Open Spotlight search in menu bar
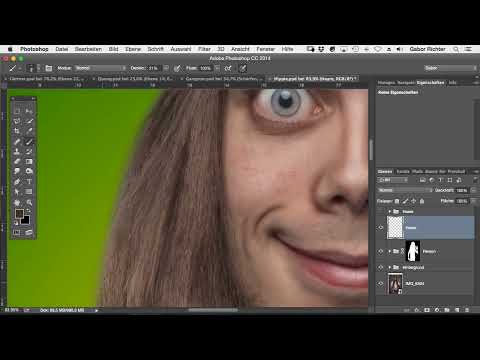The image size is (480, 360). (456, 49)
